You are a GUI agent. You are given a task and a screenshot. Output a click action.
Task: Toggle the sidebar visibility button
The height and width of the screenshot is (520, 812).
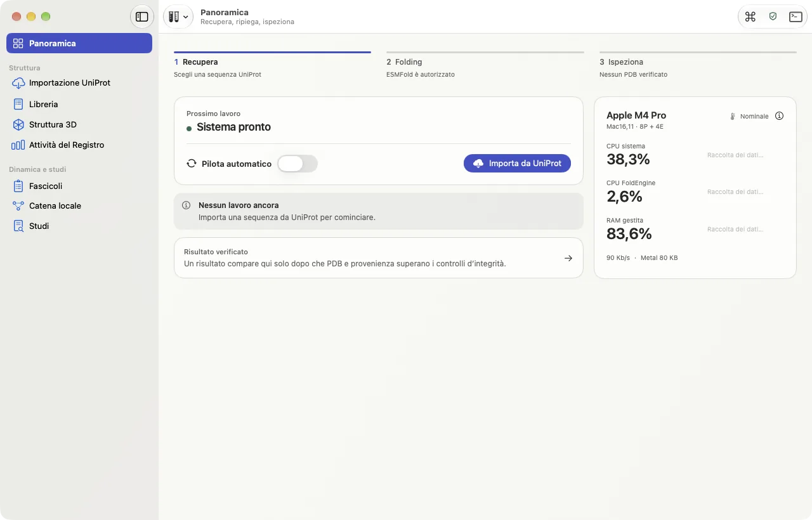tap(142, 17)
